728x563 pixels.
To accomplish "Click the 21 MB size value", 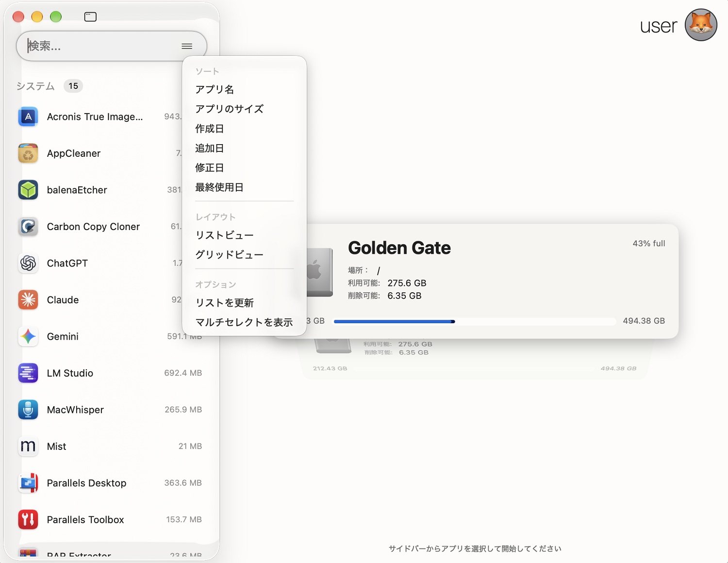I will [x=190, y=447].
